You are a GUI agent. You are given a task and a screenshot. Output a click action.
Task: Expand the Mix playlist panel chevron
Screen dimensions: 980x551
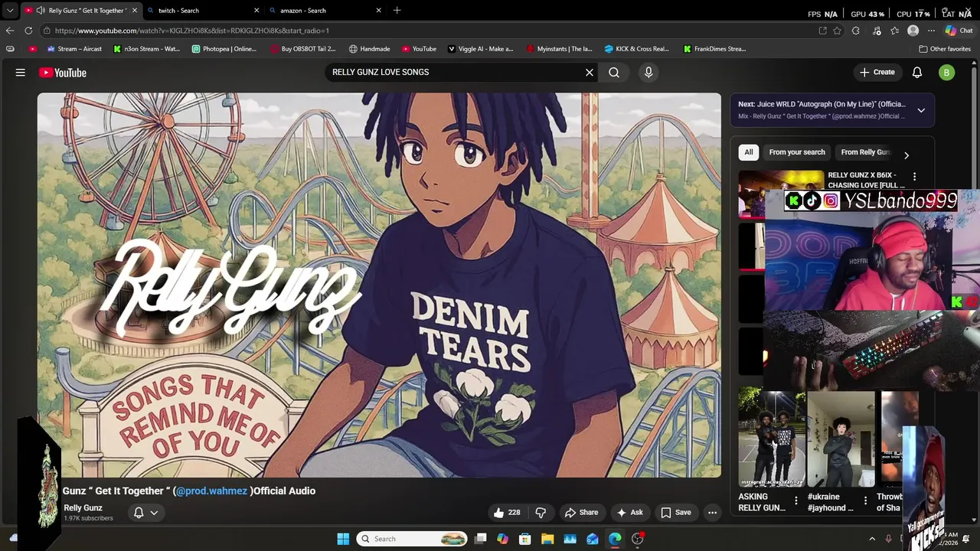pos(921,110)
